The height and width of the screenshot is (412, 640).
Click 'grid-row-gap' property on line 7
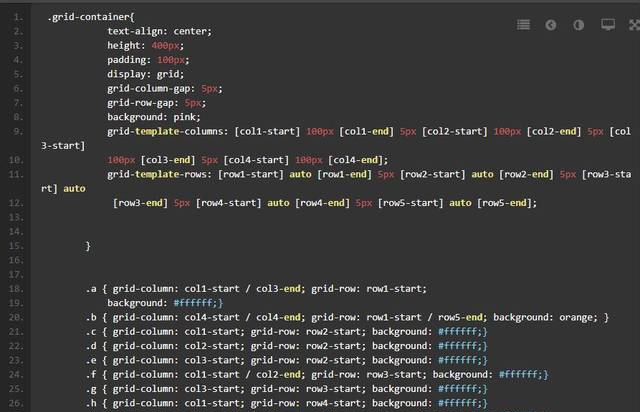(x=140, y=103)
